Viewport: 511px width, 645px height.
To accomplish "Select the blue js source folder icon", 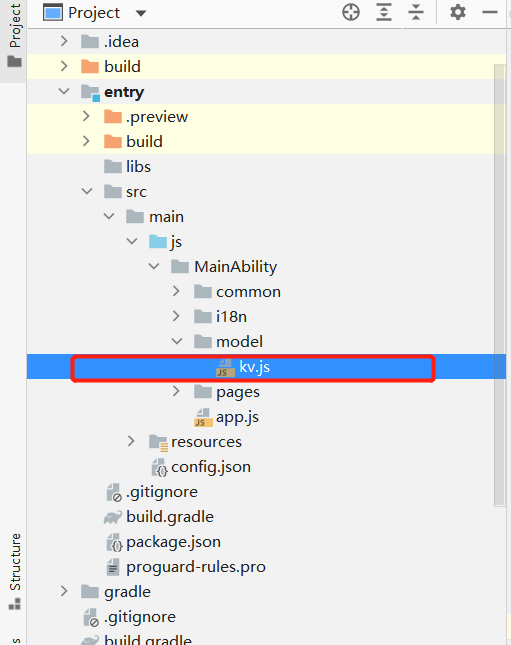I will (x=158, y=241).
